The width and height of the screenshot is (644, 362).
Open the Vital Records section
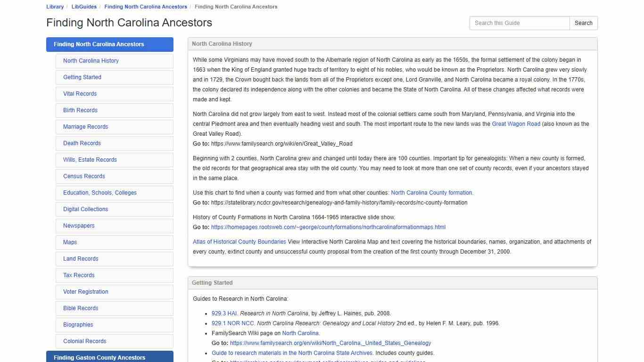pyautogui.click(x=80, y=93)
